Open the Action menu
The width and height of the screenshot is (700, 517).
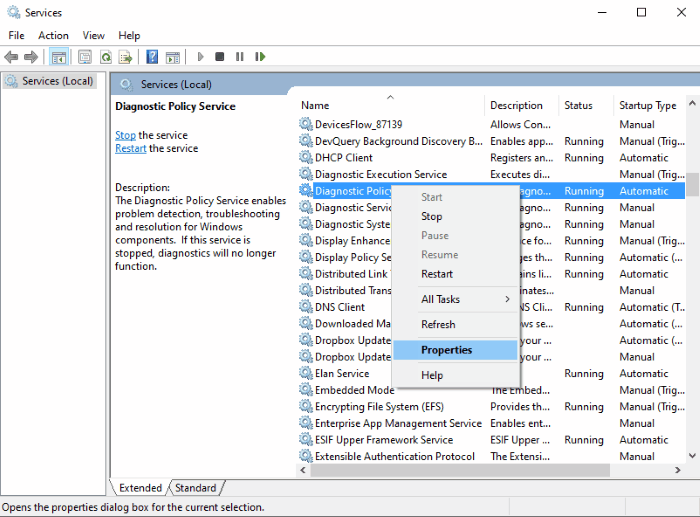click(53, 35)
